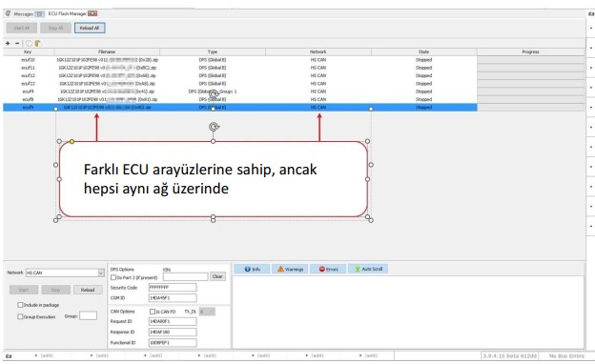The height and width of the screenshot is (364, 595).
Task: Sort by the Filename column header
Action: coord(107,52)
